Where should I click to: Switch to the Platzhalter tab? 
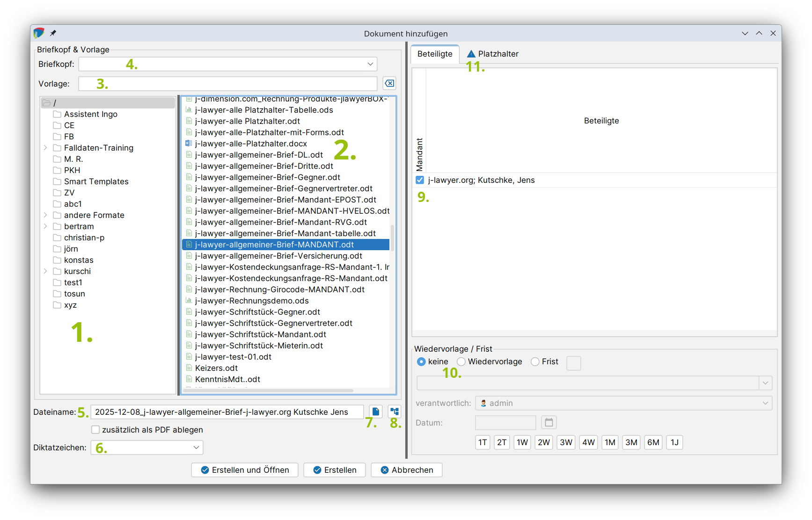point(493,54)
